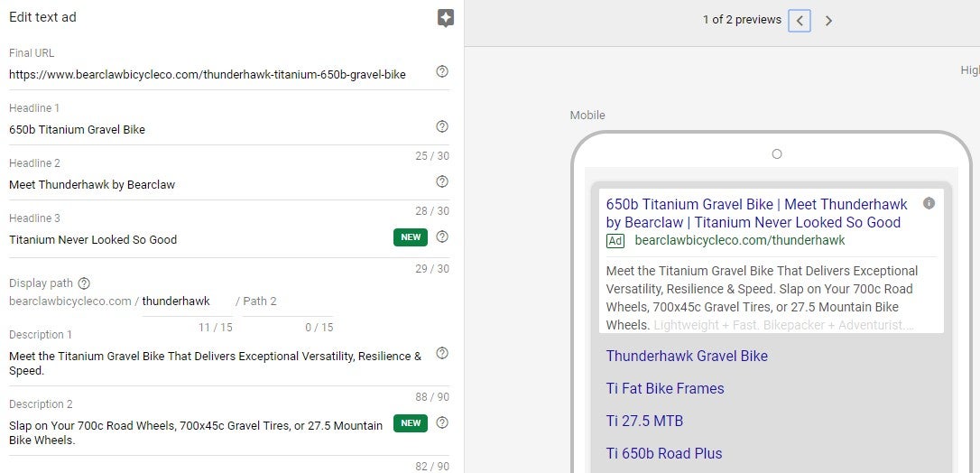Click the 28 / 30 character counter
This screenshot has width=980, height=473.
pos(432,211)
